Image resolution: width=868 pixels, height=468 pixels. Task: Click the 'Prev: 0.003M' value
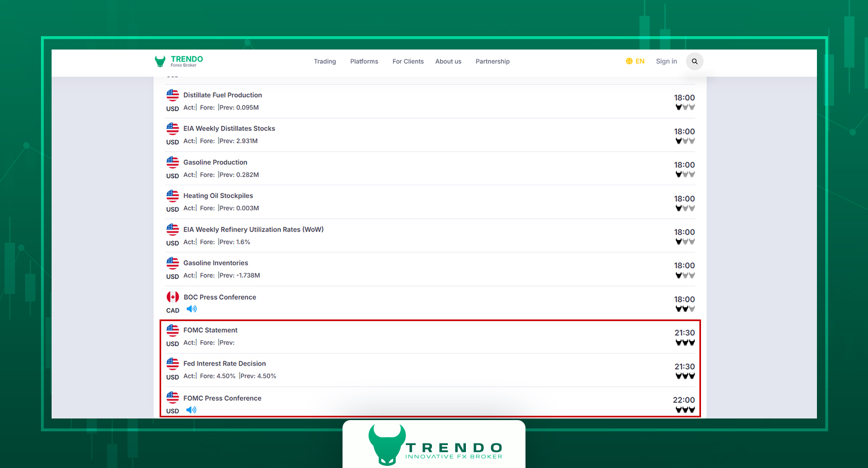(x=239, y=208)
